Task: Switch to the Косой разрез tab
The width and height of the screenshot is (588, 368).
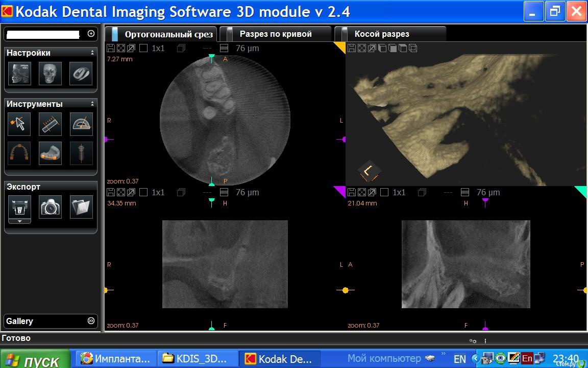Action: 382,34
